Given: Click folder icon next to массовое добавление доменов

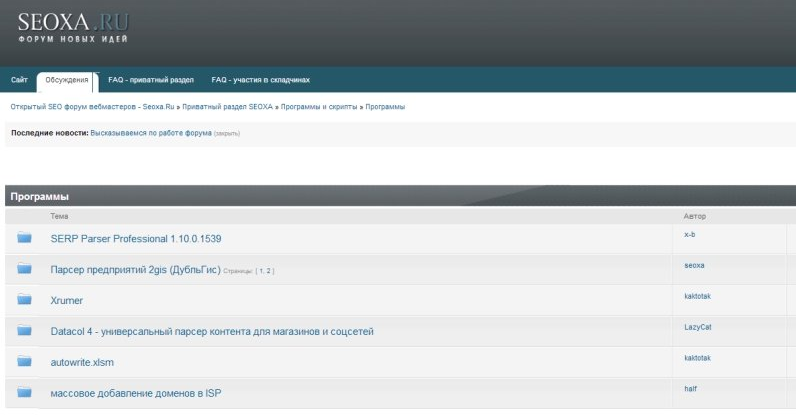Looking at the screenshot, I should [x=25, y=393].
